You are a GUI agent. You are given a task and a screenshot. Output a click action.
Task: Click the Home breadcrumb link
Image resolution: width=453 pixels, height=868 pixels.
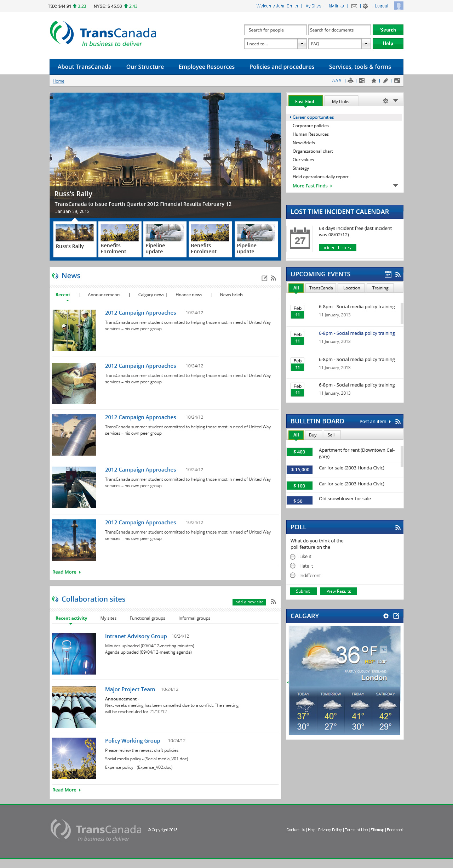[x=58, y=81]
